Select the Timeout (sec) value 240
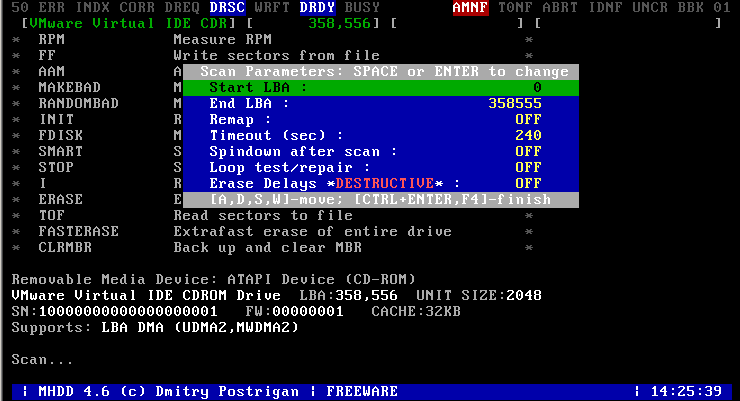 point(528,135)
